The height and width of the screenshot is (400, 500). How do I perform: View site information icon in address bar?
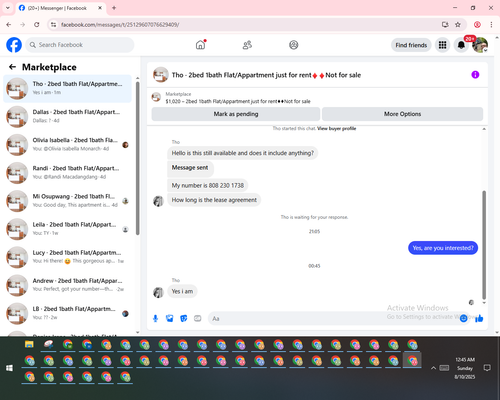click(53, 24)
